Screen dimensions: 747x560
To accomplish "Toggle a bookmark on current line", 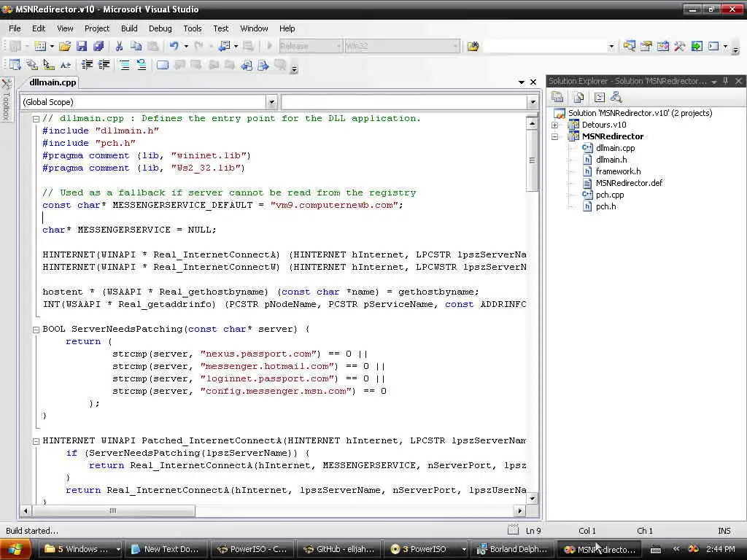I will pos(163,65).
